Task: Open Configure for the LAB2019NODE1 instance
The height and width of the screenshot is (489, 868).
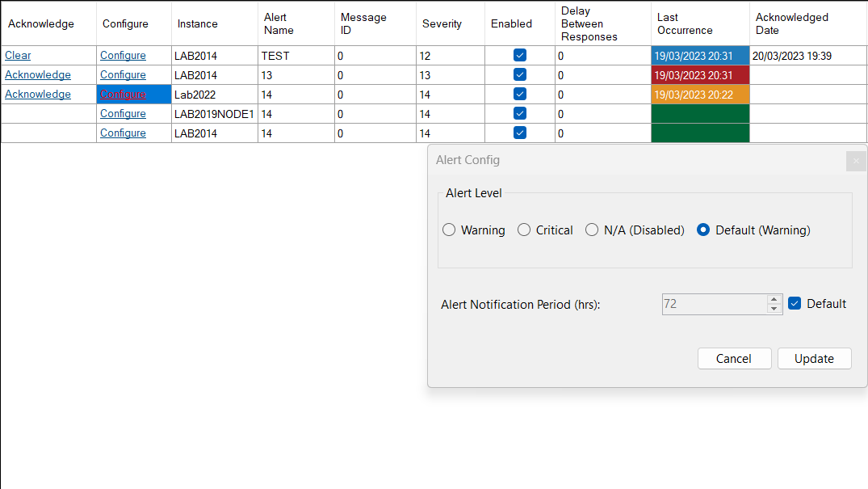Action: click(123, 113)
